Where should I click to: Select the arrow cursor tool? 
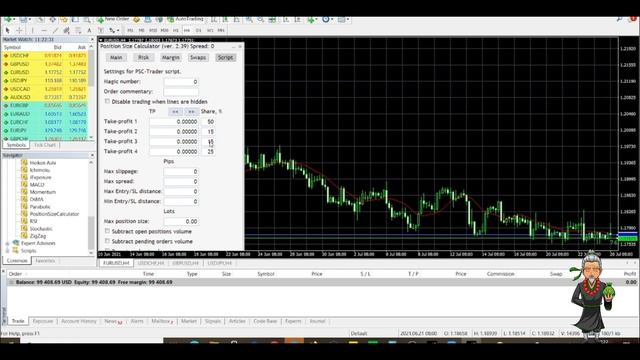[7, 30]
